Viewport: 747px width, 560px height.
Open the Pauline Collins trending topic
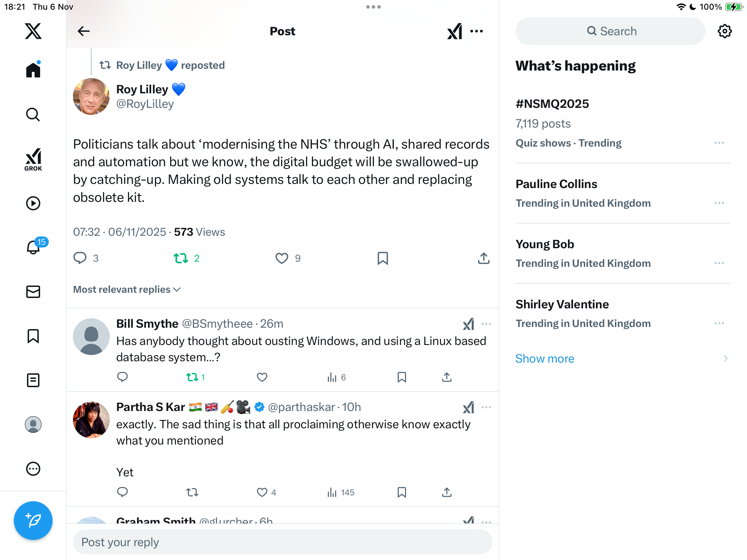pos(556,184)
